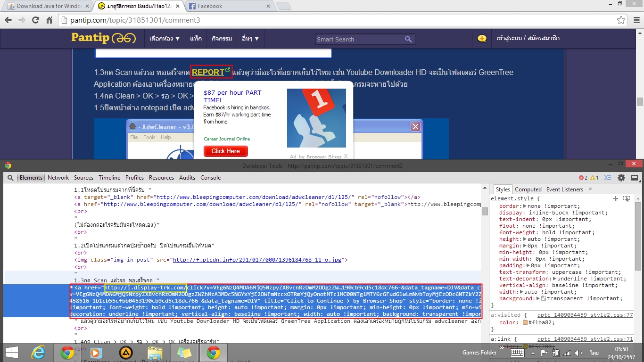Open the Network panel tab
The height and width of the screenshot is (362, 644).
click(x=58, y=178)
